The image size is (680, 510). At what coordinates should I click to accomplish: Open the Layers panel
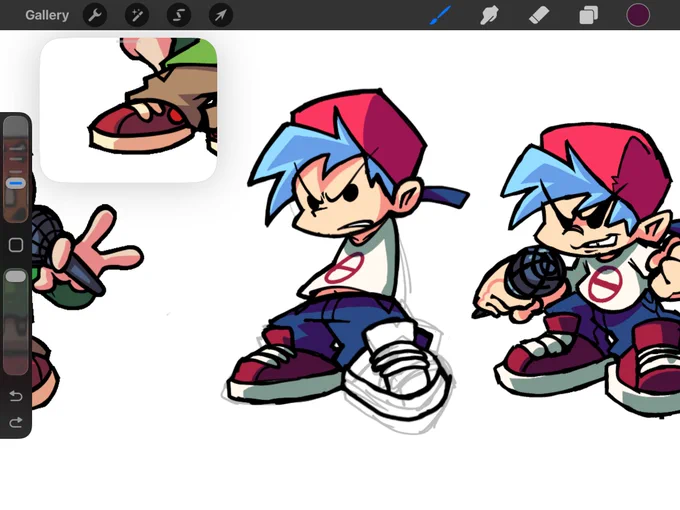pyautogui.click(x=588, y=15)
